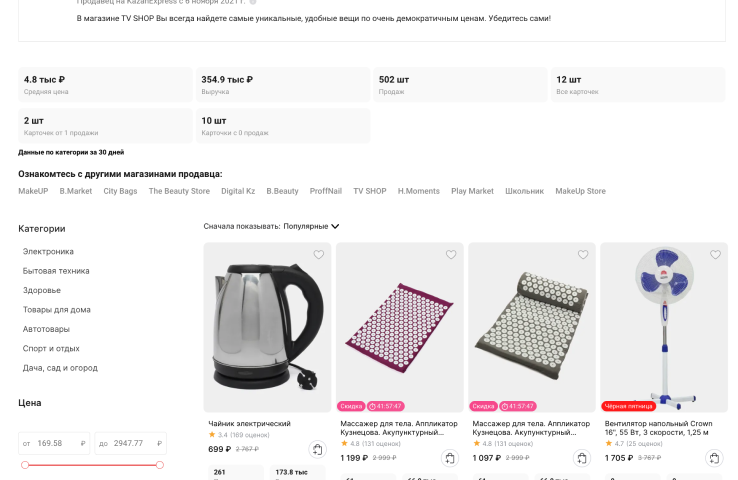This screenshot has width=738, height=480.
Task: Select the Бытовая техника category
Action: tap(56, 271)
